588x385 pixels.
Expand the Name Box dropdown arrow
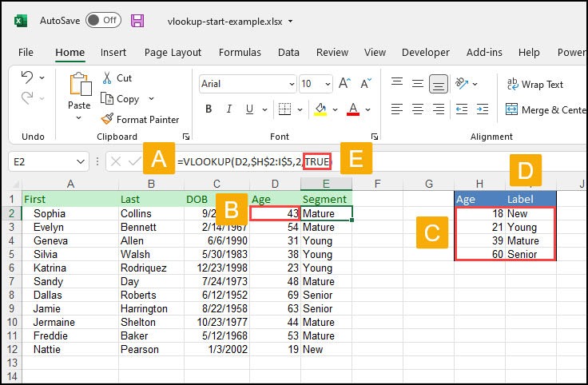point(81,161)
